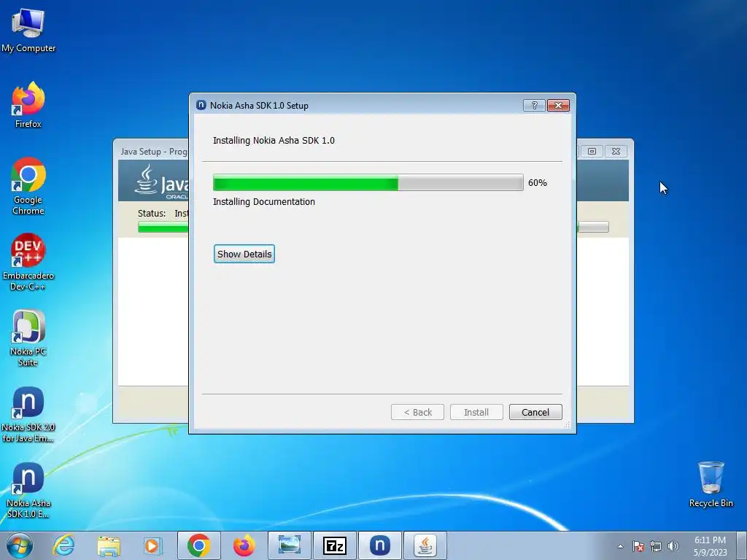The image size is (747, 560).
Task: Open the volume speaker tray icon
Action: (x=673, y=546)
